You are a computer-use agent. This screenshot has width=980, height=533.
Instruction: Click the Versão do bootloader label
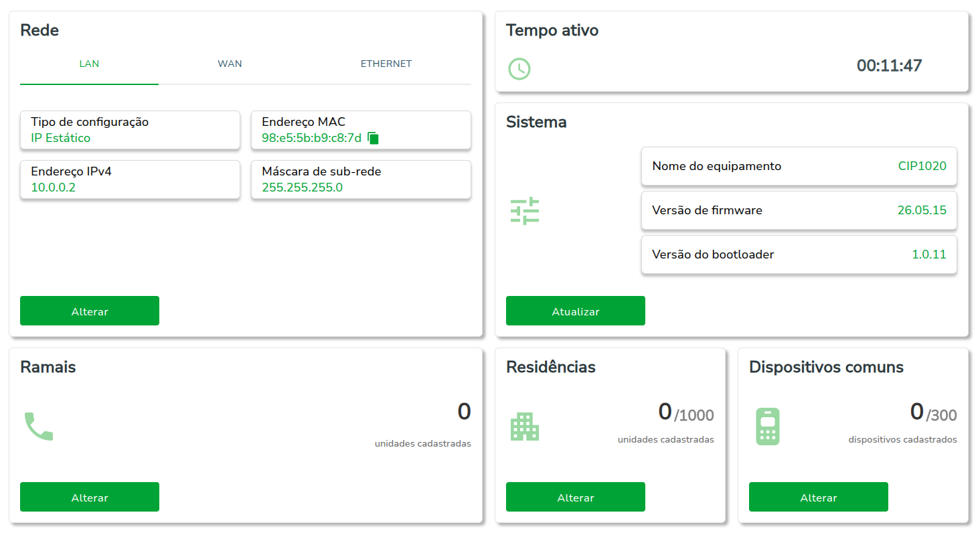(713, 254)
